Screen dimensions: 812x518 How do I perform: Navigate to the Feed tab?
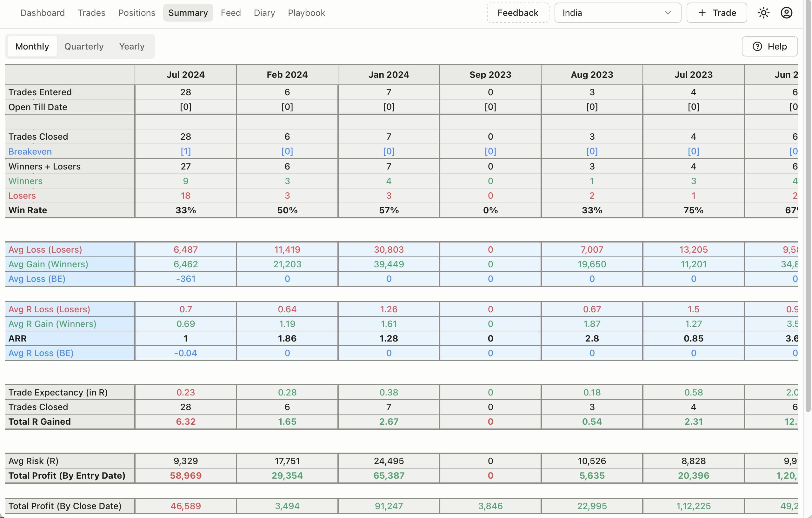coord(231,13)
